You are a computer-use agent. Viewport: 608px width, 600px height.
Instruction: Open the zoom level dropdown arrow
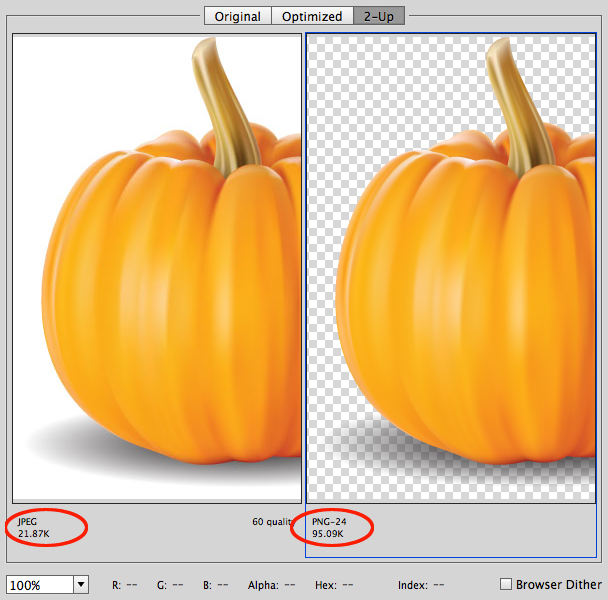click(x=80, y=585)
